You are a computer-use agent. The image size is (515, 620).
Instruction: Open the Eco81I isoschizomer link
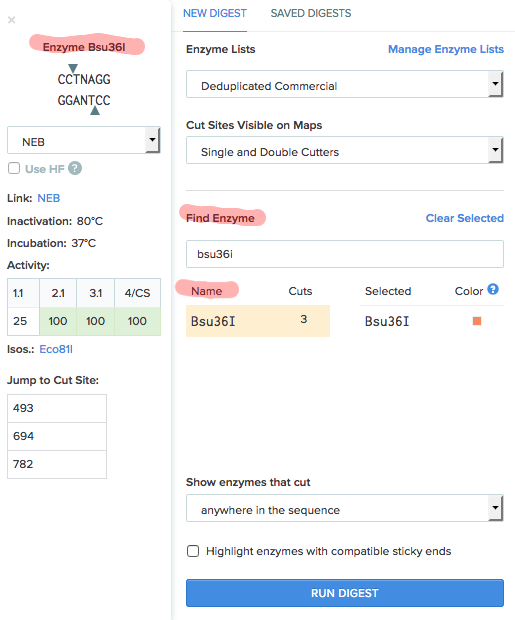tap(56, 349)
